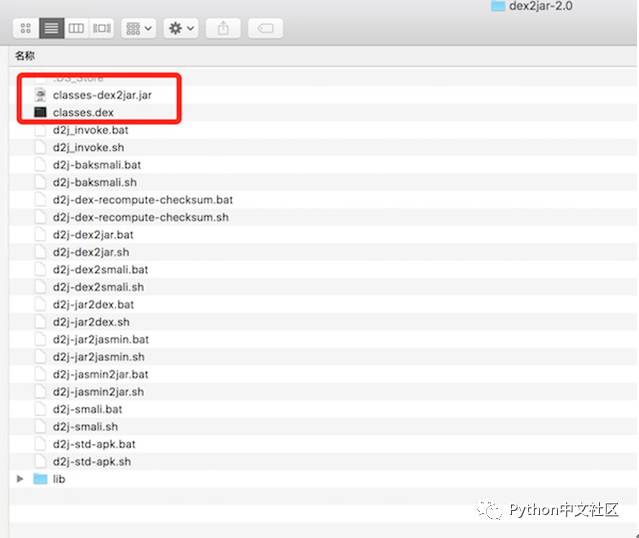This screenshot has width=639, height=538.
Task: Click the dex2jar-2.0 title folder icon
Action: click(498, 6)
